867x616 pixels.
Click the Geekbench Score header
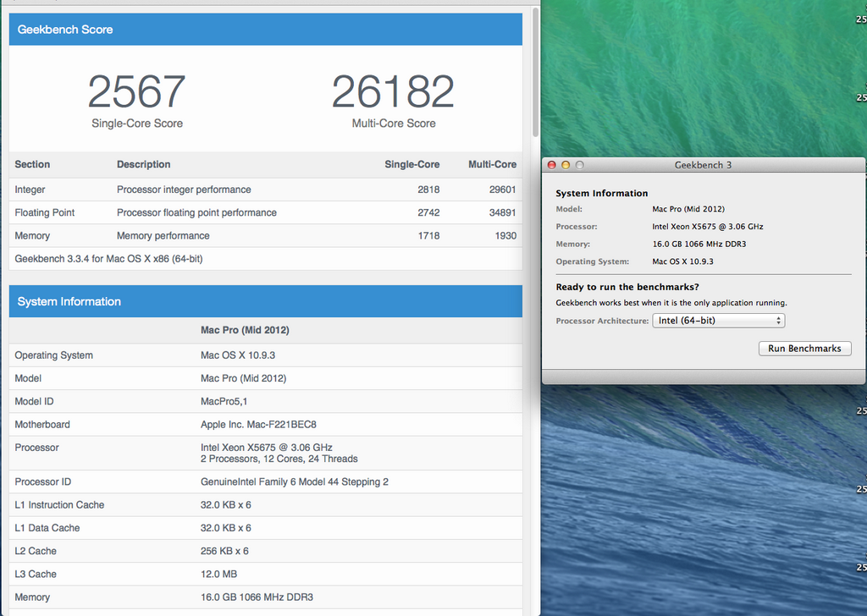265,30
